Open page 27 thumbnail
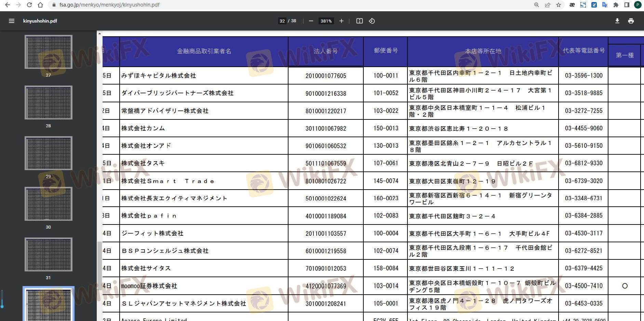This screenshot has height=321, width=644. [x=48, y=52]
